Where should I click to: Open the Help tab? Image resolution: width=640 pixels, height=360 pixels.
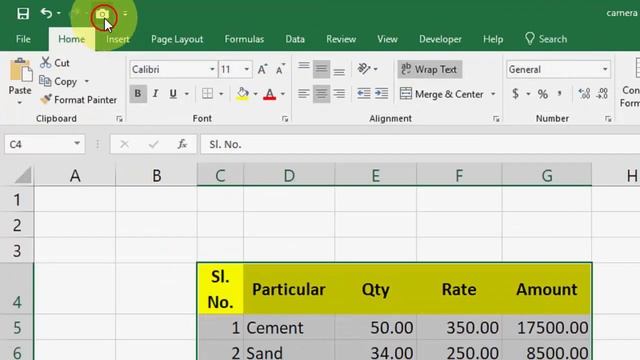coord(493,39)
